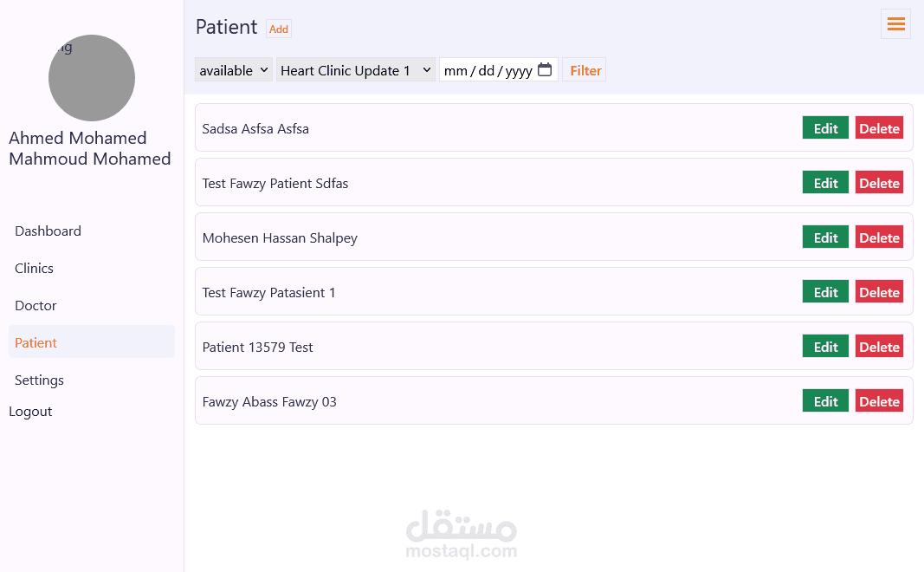Image resolution: width=924 pixels, height=572 pixels.
Task: Open the date picker calendar icon
Action: [x=545, y=70]
